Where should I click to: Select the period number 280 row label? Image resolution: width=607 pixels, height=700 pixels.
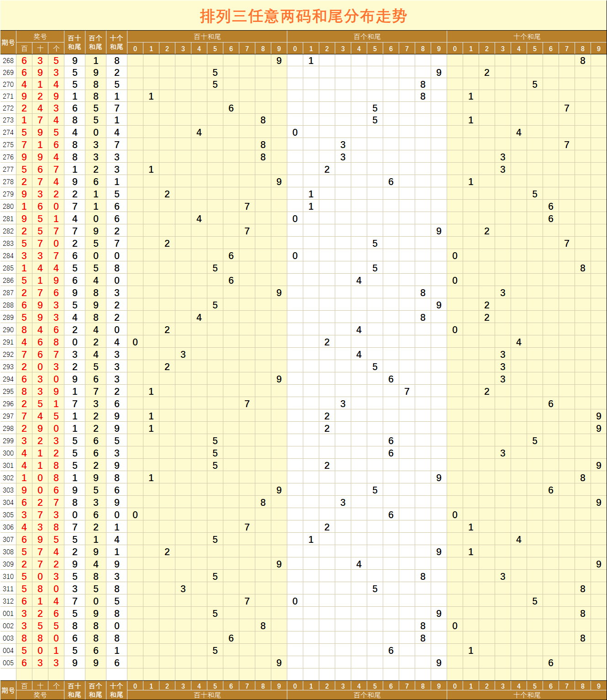[8, 207]
